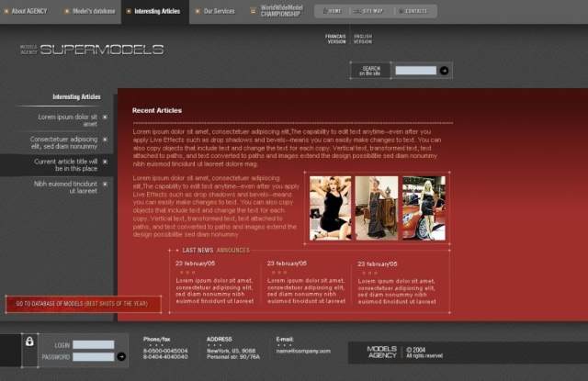Switch to Français version

coord(335,39)
